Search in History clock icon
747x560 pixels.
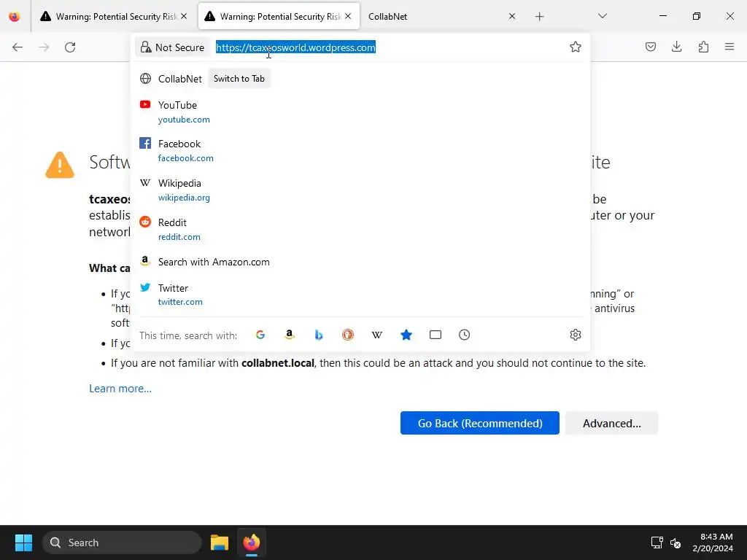coord(465,335)
